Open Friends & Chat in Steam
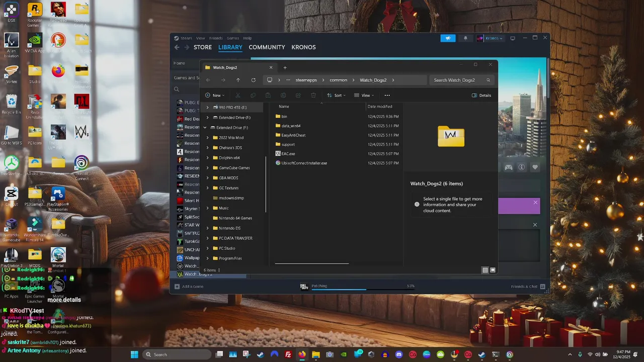The width and height of the screenshot is (644, 362). [x=528, y=287]
